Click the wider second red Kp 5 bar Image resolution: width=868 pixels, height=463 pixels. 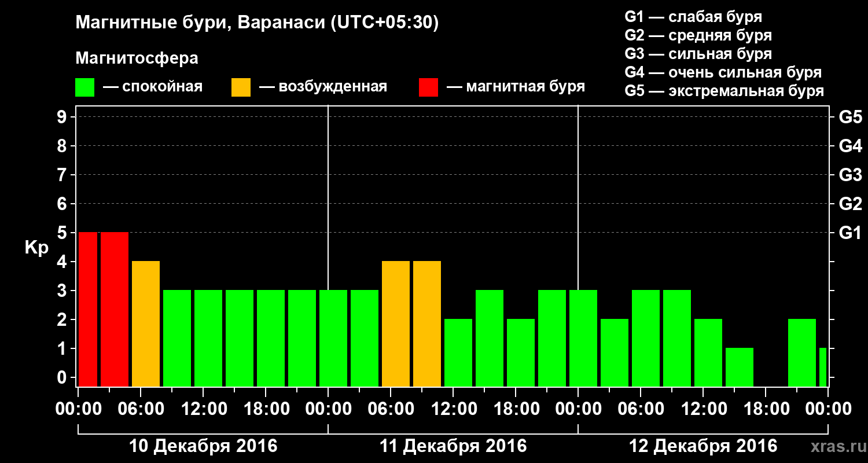coord(115,309)
